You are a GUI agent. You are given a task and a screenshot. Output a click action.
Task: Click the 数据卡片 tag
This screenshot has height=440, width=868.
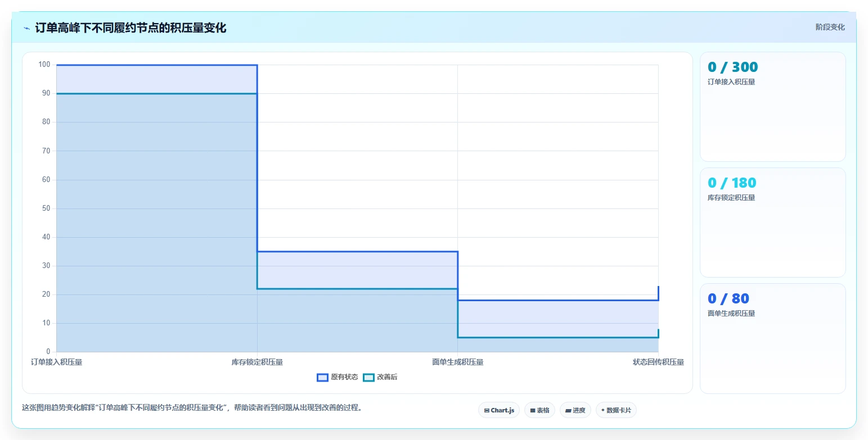[616, 410]
